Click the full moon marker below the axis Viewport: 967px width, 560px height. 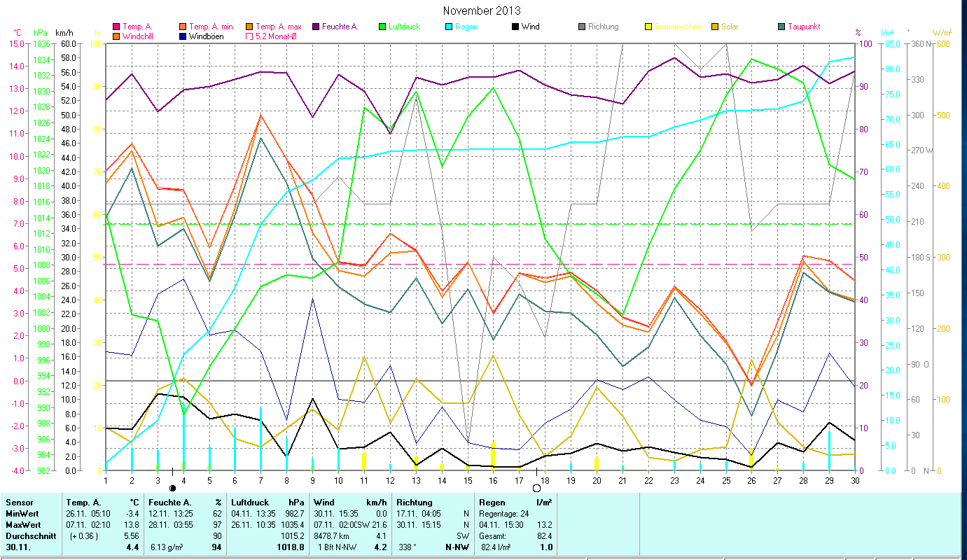tap(537, 488)
